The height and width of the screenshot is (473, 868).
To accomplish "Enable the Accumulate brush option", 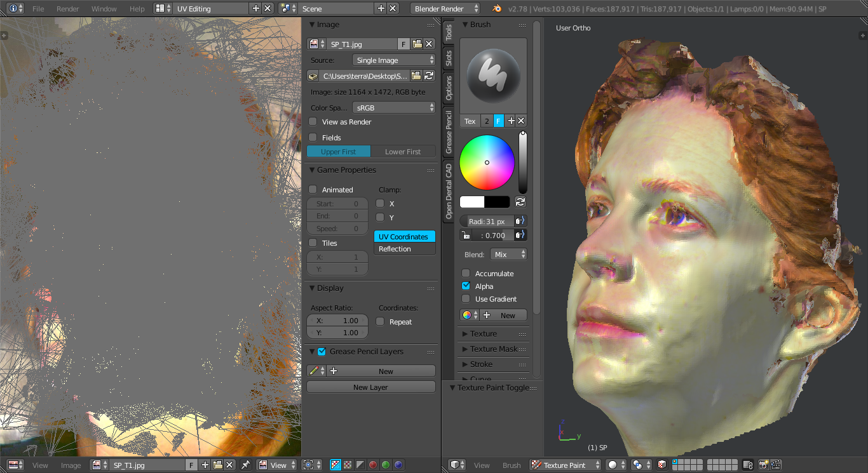I will (466, 273).
